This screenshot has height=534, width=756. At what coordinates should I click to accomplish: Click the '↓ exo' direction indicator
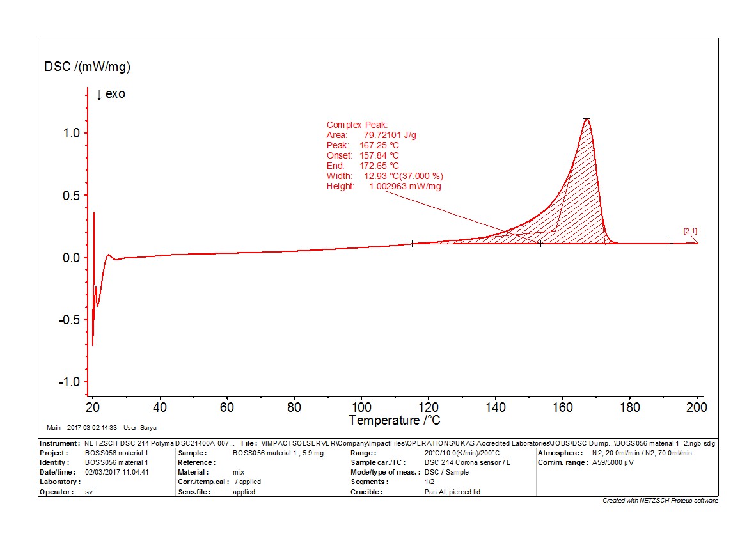[x=111, y=94]
